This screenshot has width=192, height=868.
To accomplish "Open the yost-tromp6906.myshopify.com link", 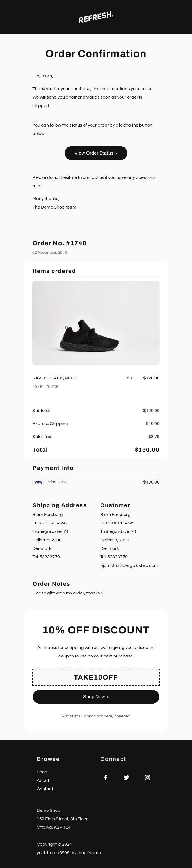I will coord(69,852).
